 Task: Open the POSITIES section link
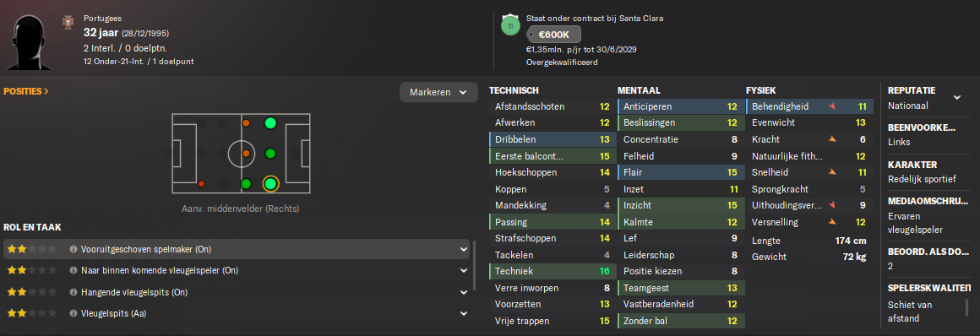click(26, 91)
